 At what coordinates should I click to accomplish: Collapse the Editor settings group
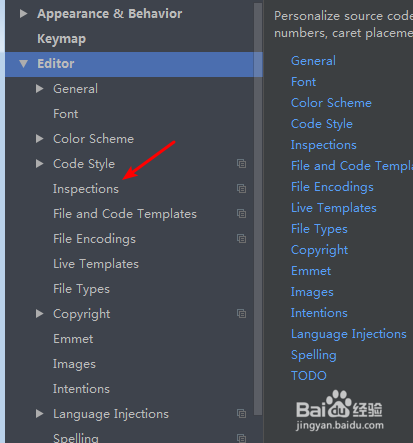(23, 63)
